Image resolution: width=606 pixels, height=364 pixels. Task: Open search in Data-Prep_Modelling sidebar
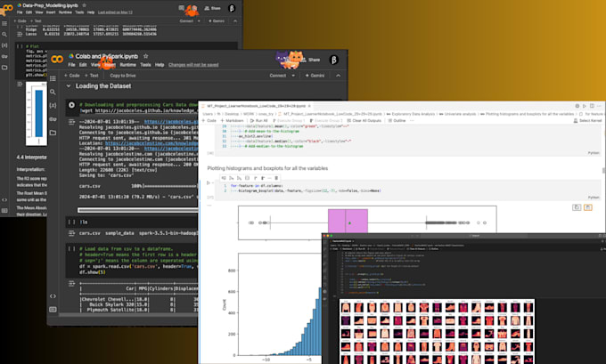coord(4,35)
